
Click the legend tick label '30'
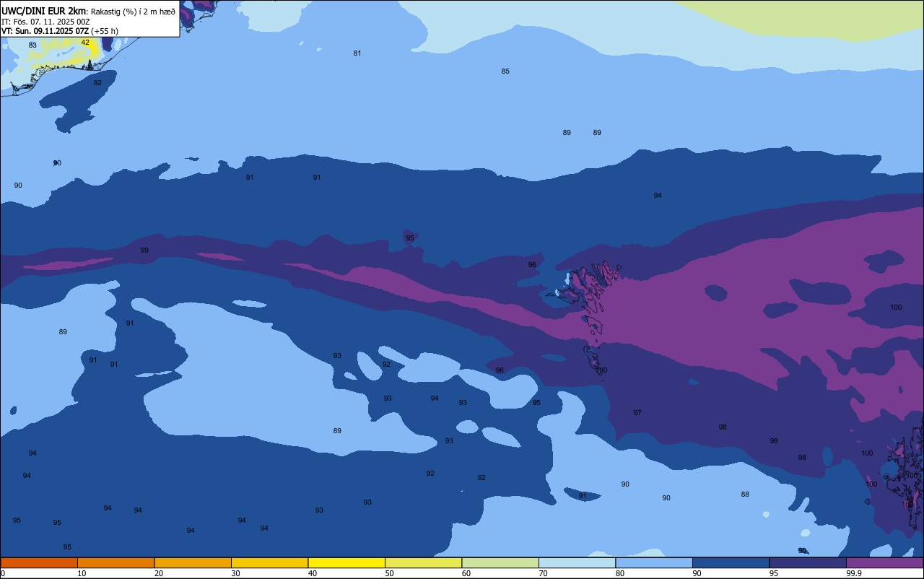(x=235, y=573)
